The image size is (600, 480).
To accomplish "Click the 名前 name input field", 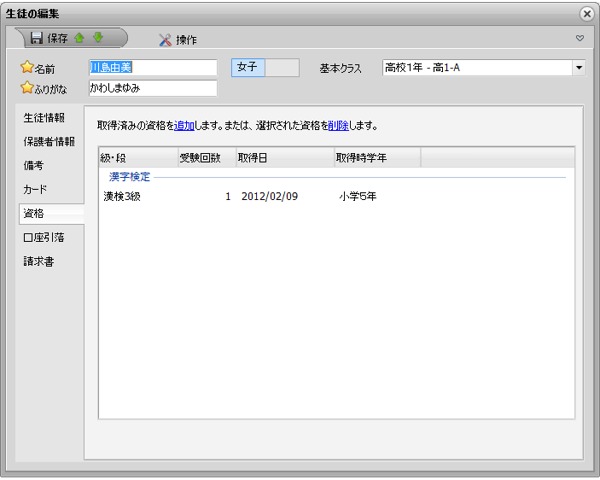I will pyautogui.click(x=152, y=68).
